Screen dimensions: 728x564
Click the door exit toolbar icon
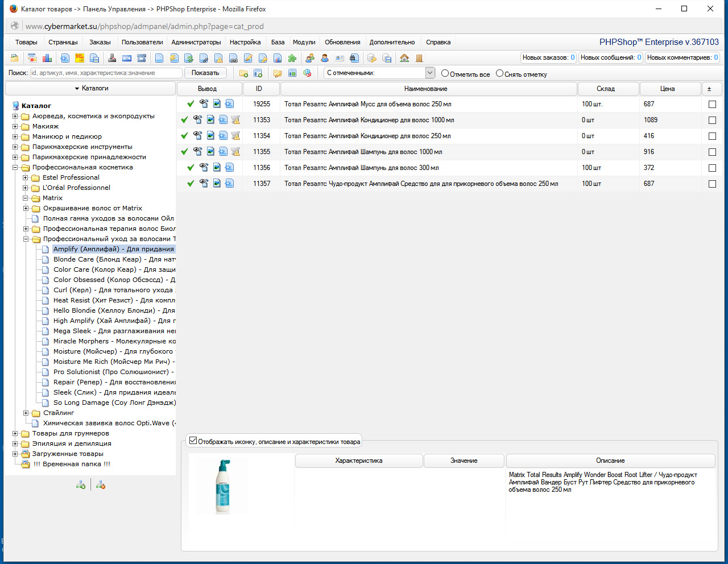[x=419, y=58]
